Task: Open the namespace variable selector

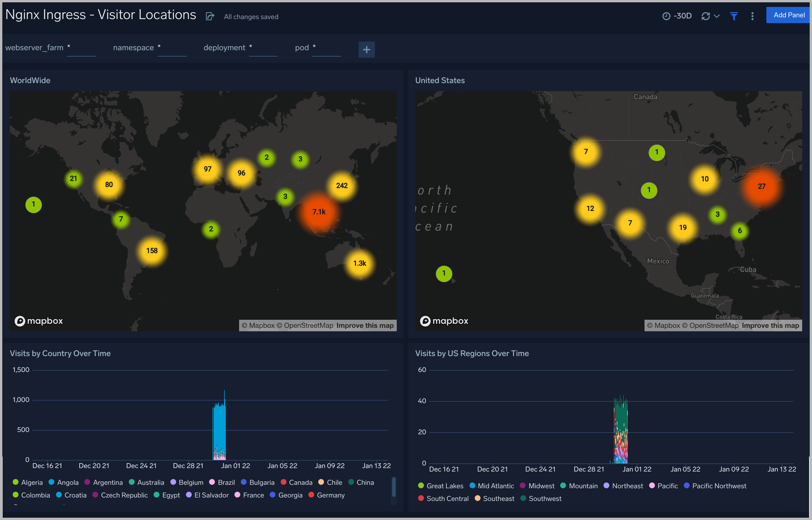Action: (x=172, y=50)
